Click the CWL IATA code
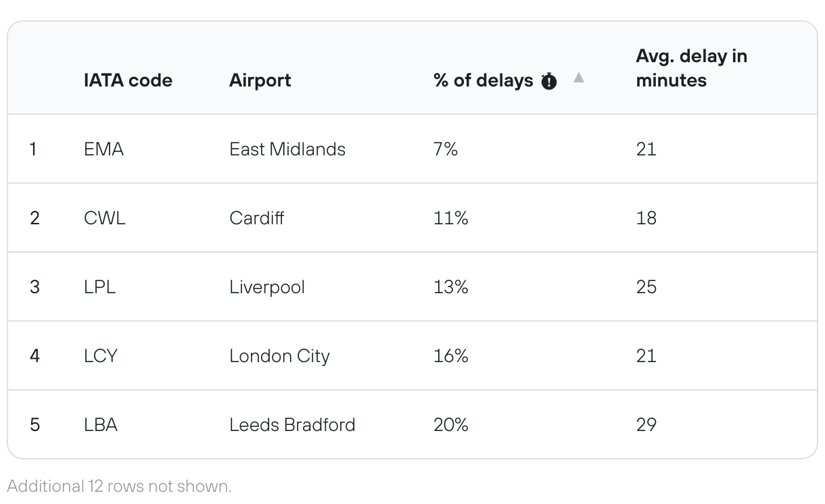The width and height of the screenshot is (825, 504). point(105,218)
